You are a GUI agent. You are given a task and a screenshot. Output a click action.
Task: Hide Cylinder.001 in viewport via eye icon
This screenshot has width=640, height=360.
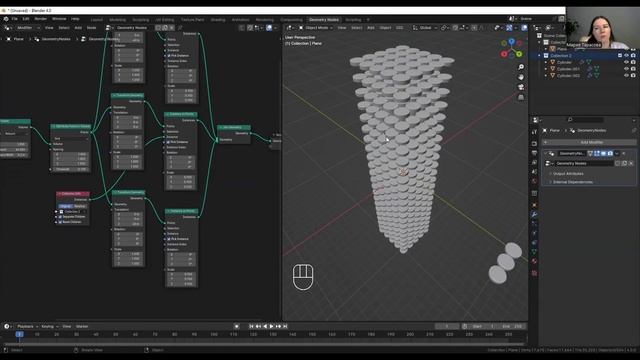[x=627, y=69]
